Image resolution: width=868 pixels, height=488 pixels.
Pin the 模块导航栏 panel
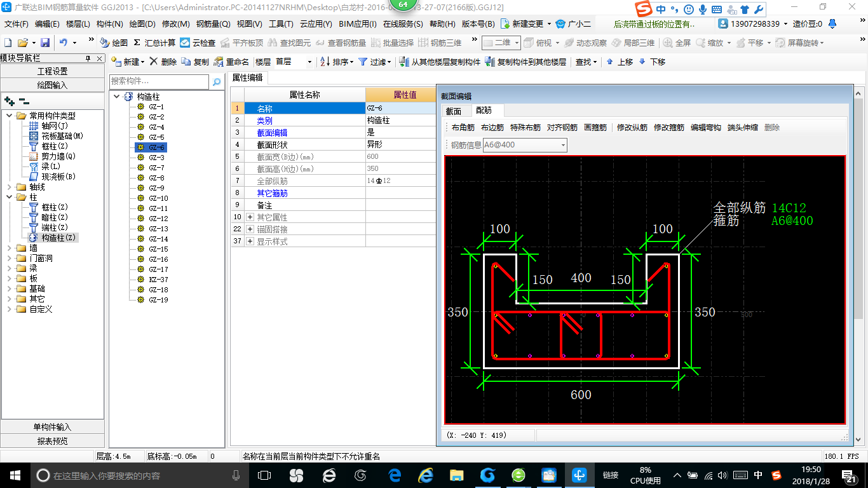click(88, 58)
